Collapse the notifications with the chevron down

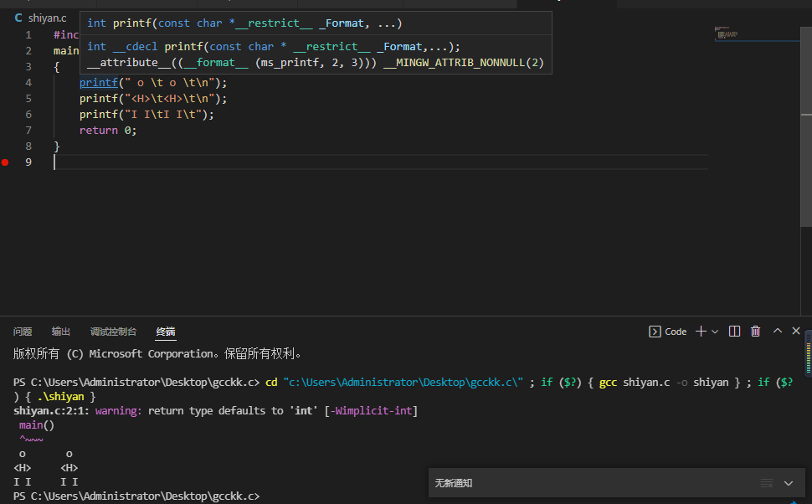788,483
